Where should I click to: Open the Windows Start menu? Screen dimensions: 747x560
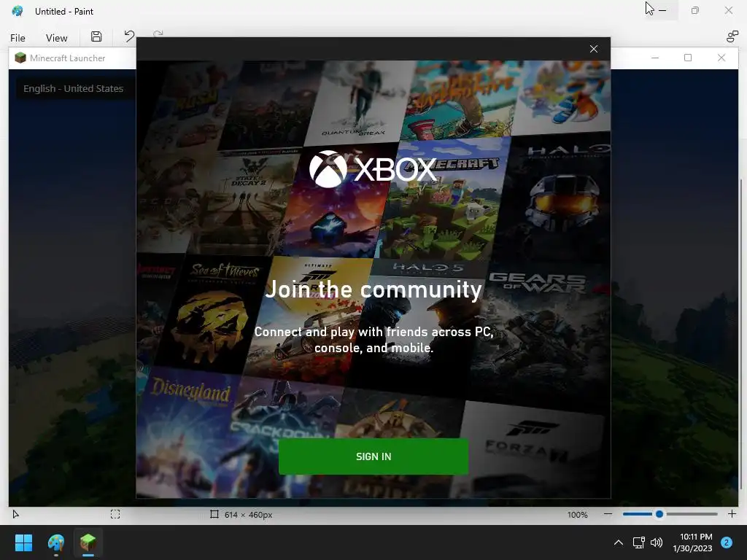[x=23, y=542]
